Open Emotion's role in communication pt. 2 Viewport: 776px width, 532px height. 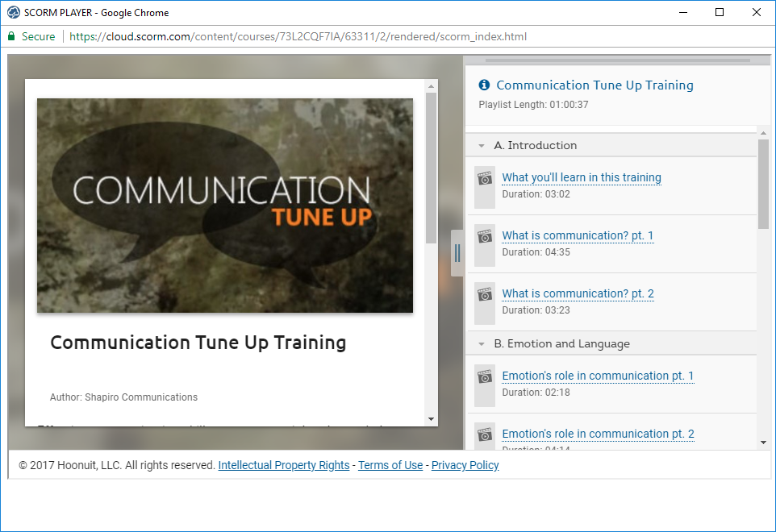click(x=598, y=434)
